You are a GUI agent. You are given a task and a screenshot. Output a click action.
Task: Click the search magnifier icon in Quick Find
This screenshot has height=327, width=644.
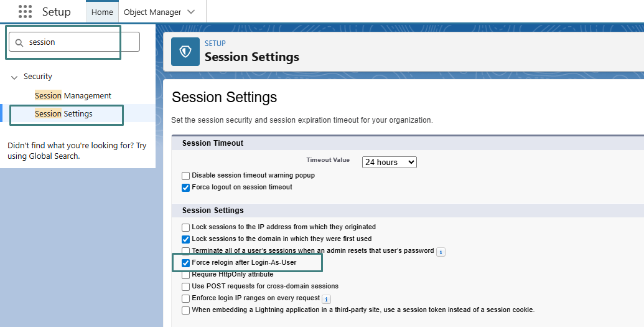(19, 42)
